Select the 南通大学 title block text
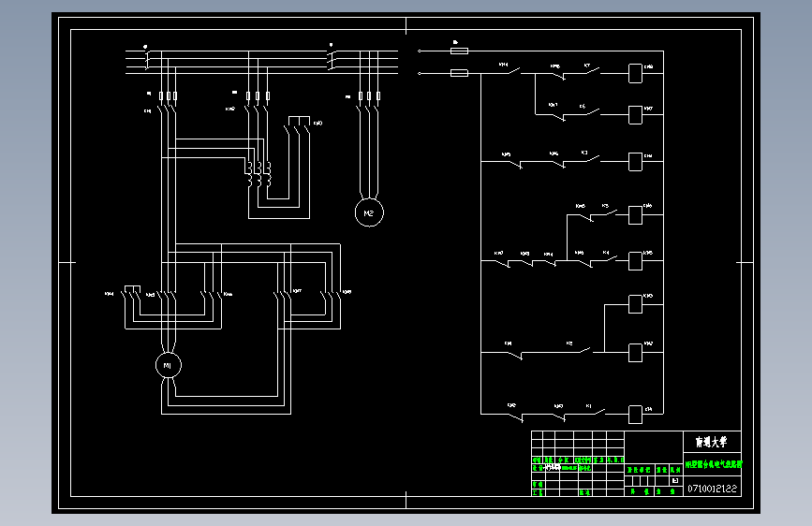 tap(711, 442)
